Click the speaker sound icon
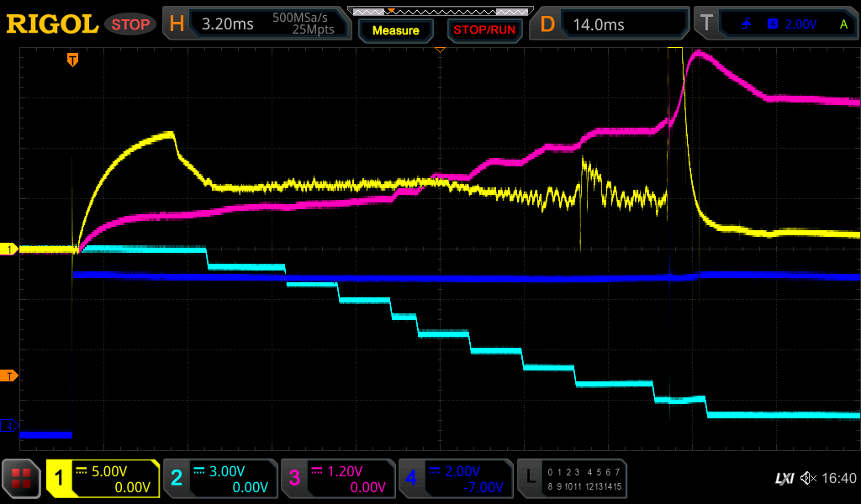The image size is (861, 504). coord(808,479)
